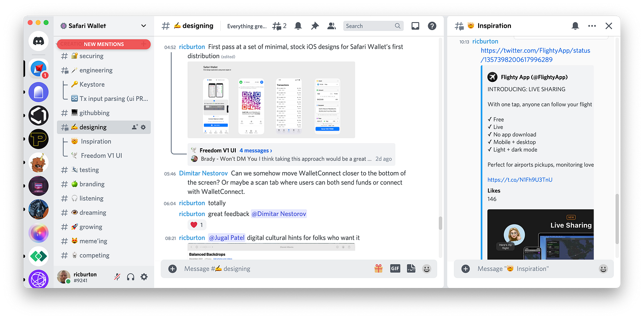Open the engineering channel
Image resolution: width=644 pixels, height=319 pixels.
click(x=104, y=70)
